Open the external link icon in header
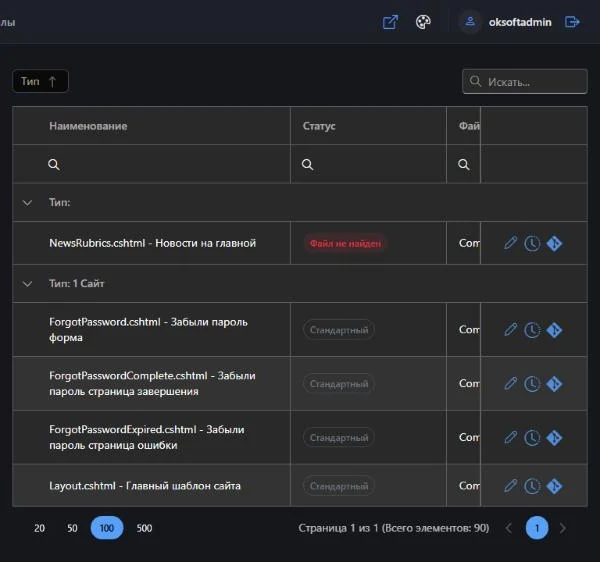Image resolution: width=600 pixels, height=562 pixels. 390,22
